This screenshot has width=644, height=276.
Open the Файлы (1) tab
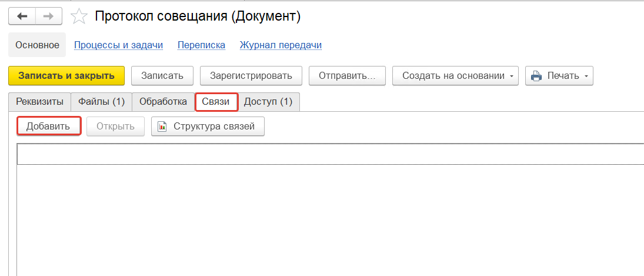point(102,101)
